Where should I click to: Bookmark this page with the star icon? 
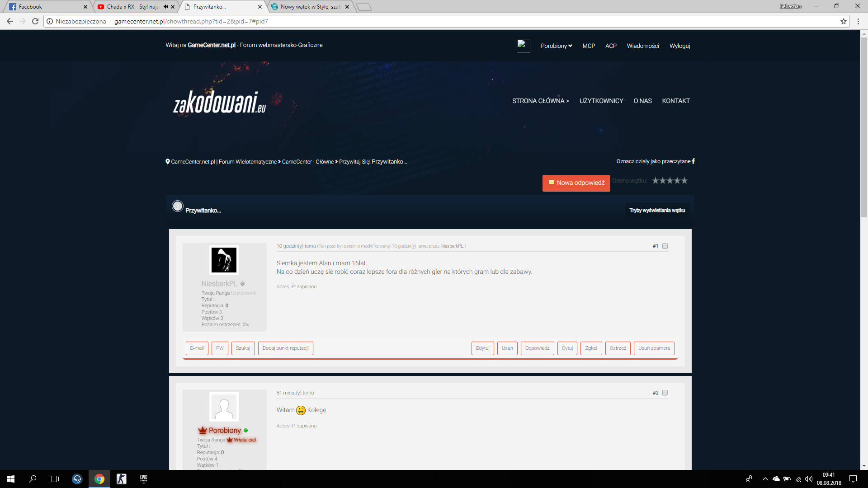pos(844,21)
